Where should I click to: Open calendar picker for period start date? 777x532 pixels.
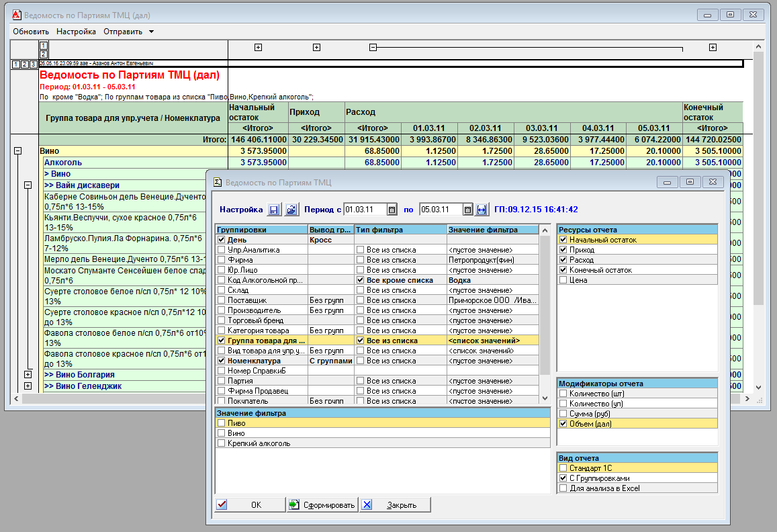pyautogui.click(x=392, y=210)
